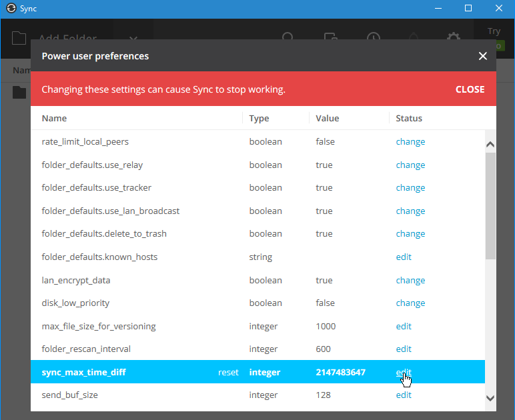Select the lan_encrypt_data name

(x=76, y=280)
